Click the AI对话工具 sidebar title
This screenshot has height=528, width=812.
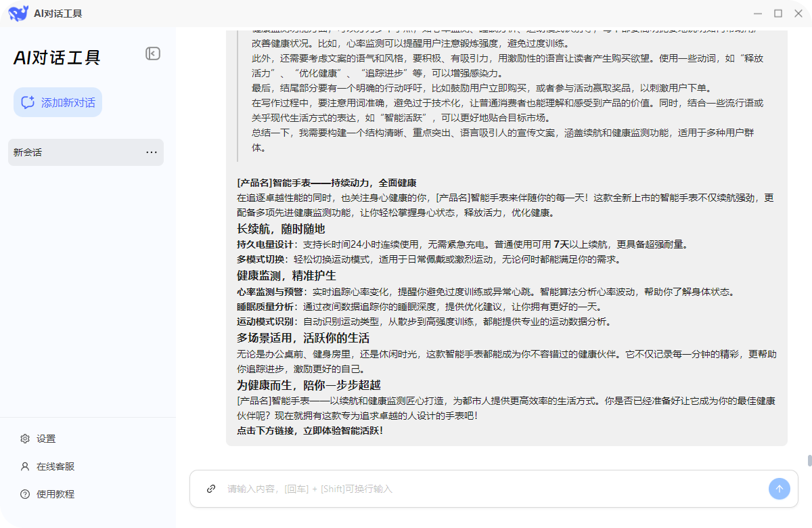click(57, 58)
